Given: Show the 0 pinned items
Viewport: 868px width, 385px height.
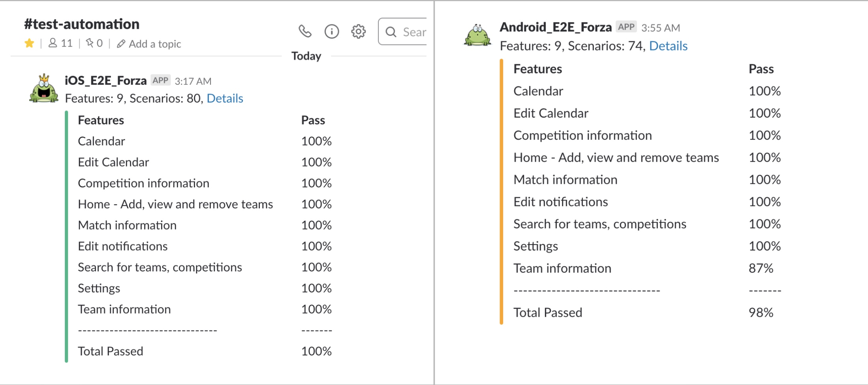Looking at the screenshot, I should coord(94,43).
